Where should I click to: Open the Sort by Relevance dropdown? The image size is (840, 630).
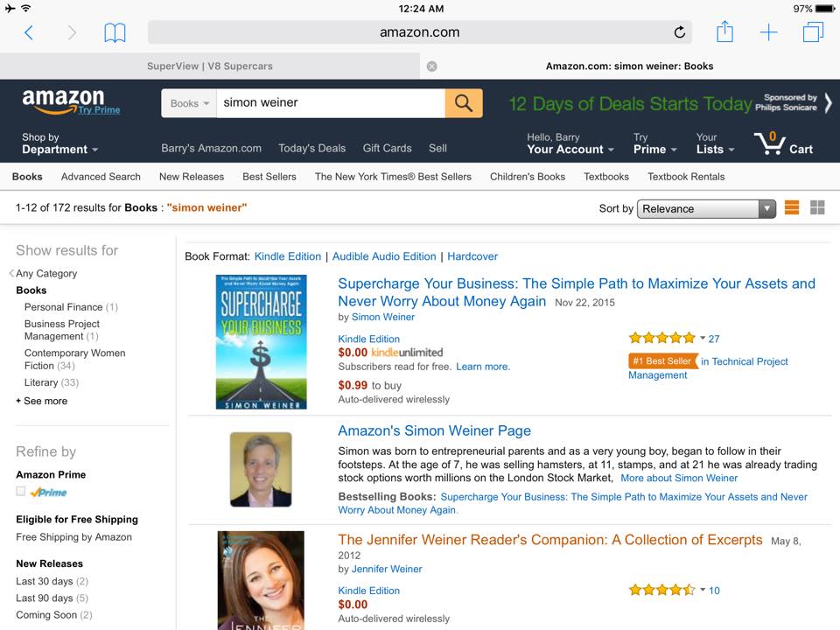coord(706,209)
